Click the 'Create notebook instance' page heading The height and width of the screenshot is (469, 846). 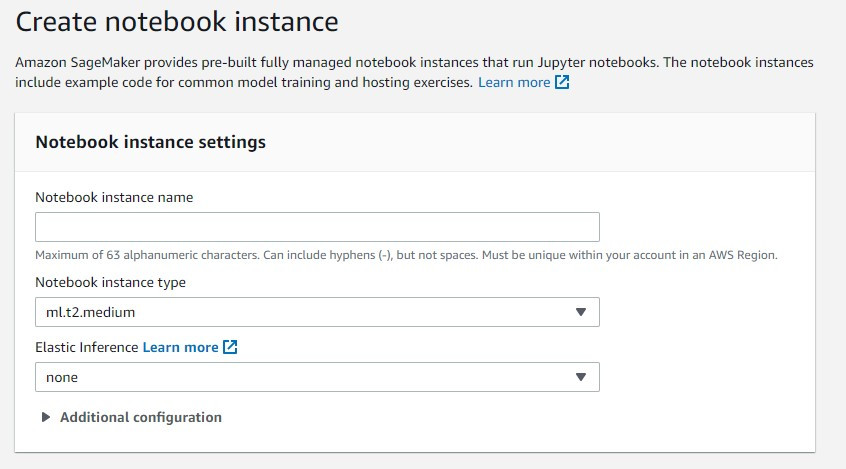(177, 21)
